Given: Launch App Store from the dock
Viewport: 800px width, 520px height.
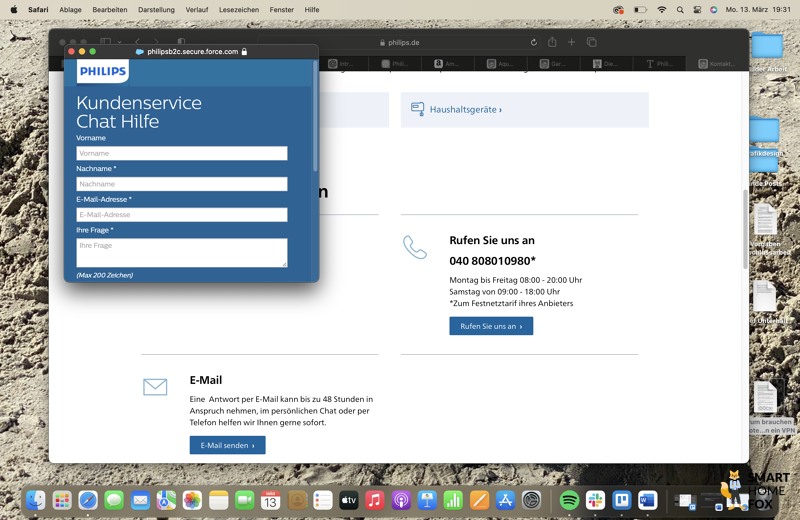Looking at the screenshot, I should click(505, 500).
